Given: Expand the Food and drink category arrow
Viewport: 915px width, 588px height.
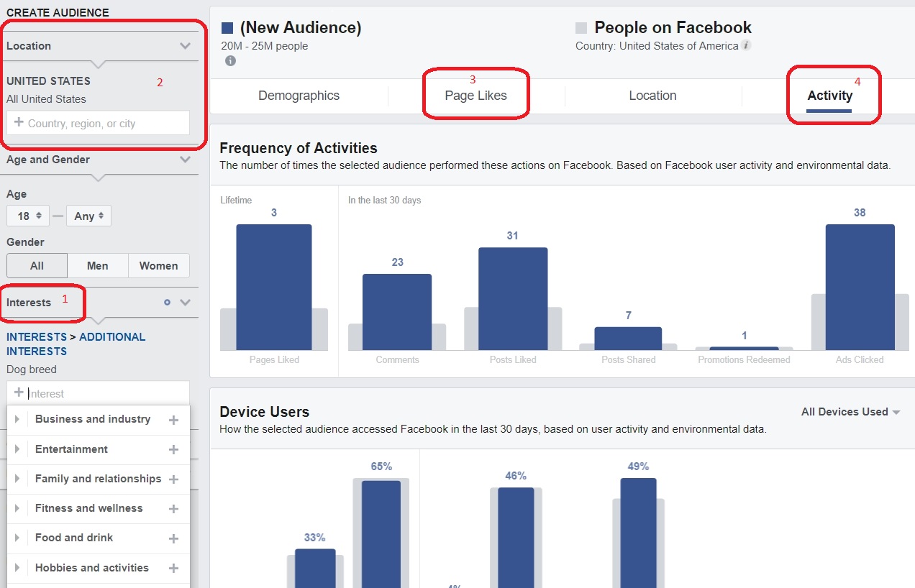Looking at the screenshot, I should (17, 538).
